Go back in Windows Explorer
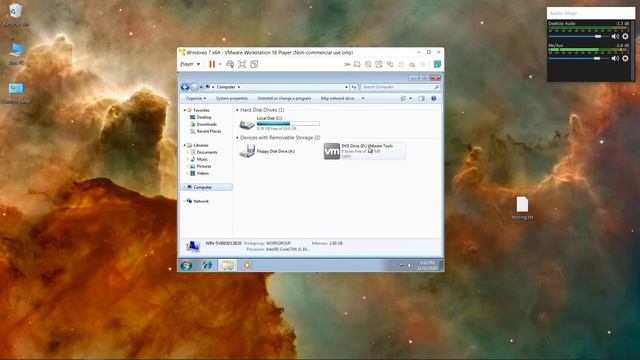This screenshot has width=640, height=360. pyautogui.click(x=185, y=87)
